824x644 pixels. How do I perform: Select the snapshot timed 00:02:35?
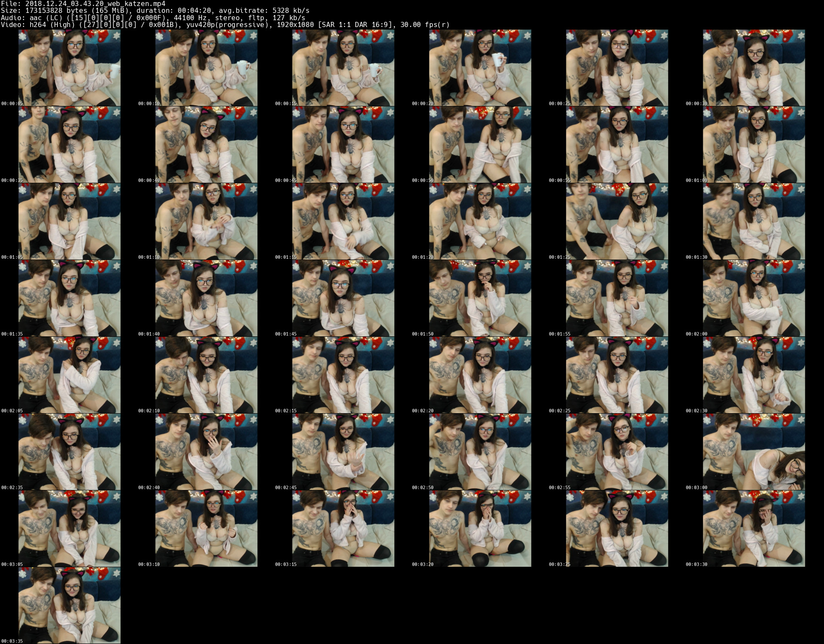(70, 452)
